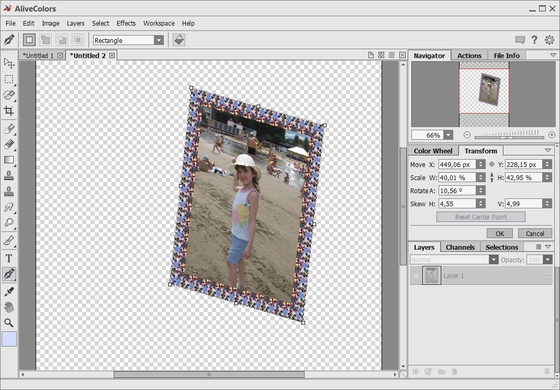The height and width of the screenshot is (390, 560).
Task: Confirm the transform with OK
Action: (500, 234)
